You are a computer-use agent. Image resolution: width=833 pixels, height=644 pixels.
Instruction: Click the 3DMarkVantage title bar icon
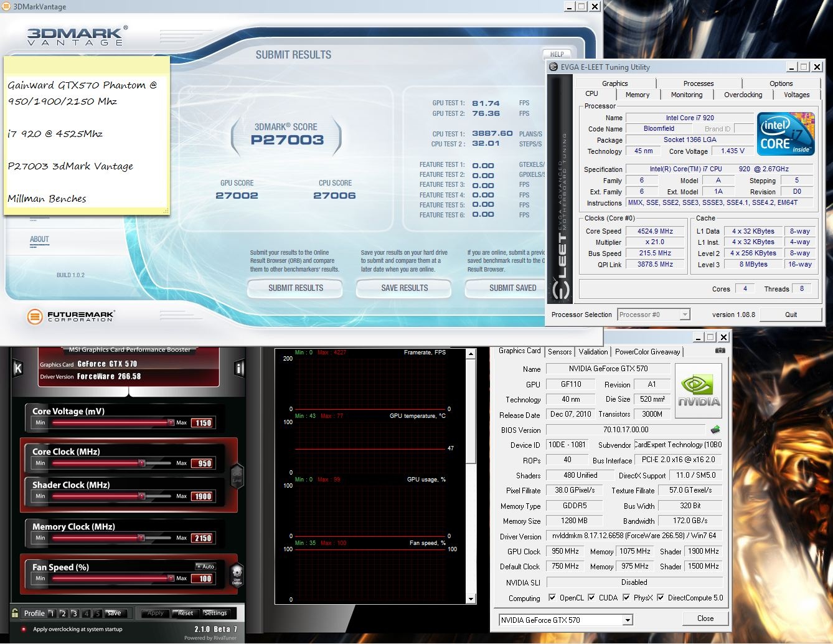(x=6, y=7)
